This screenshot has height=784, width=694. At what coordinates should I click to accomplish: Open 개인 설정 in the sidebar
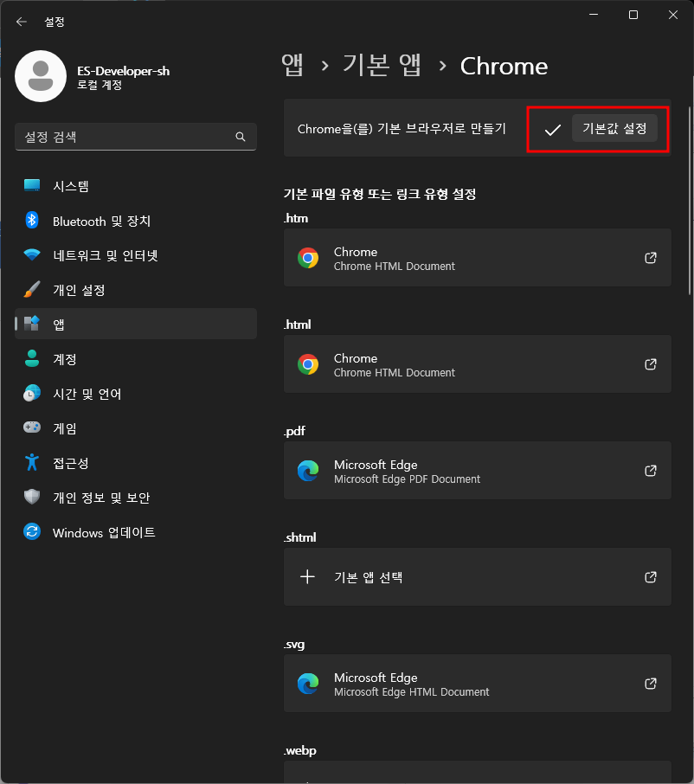pos(136,290)
